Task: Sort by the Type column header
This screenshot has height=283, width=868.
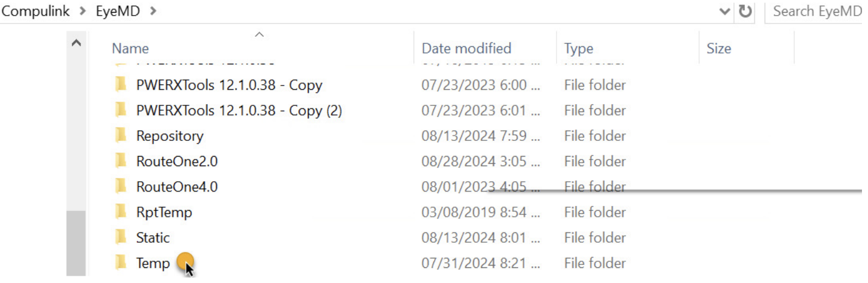Action: [578, 49]
